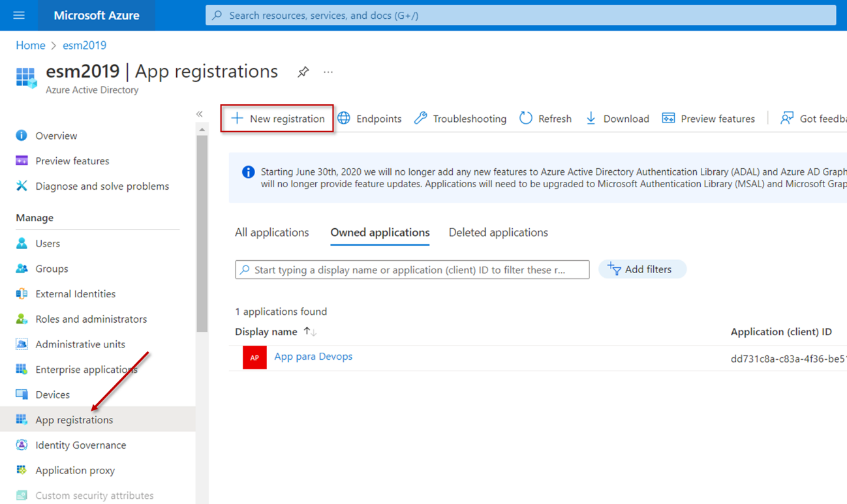Screen dimensions: 847x504
Task: Focus the application name filter field
Action: click(412, 270)
